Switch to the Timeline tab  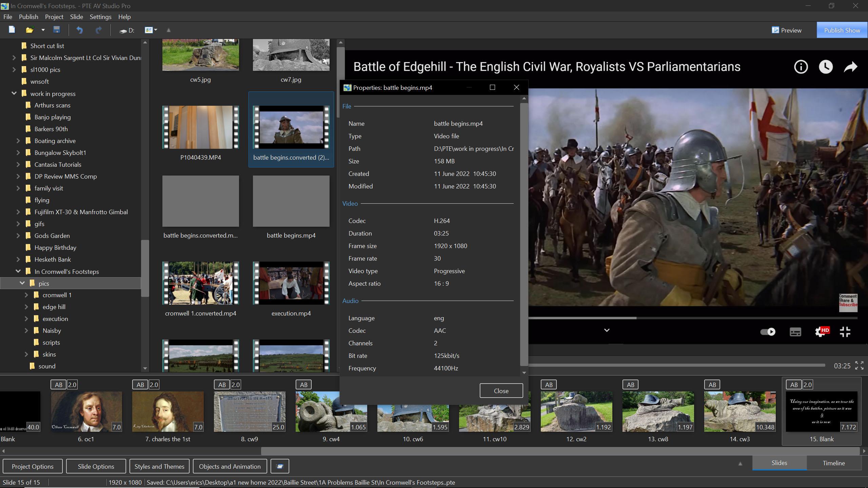[833, 463]
